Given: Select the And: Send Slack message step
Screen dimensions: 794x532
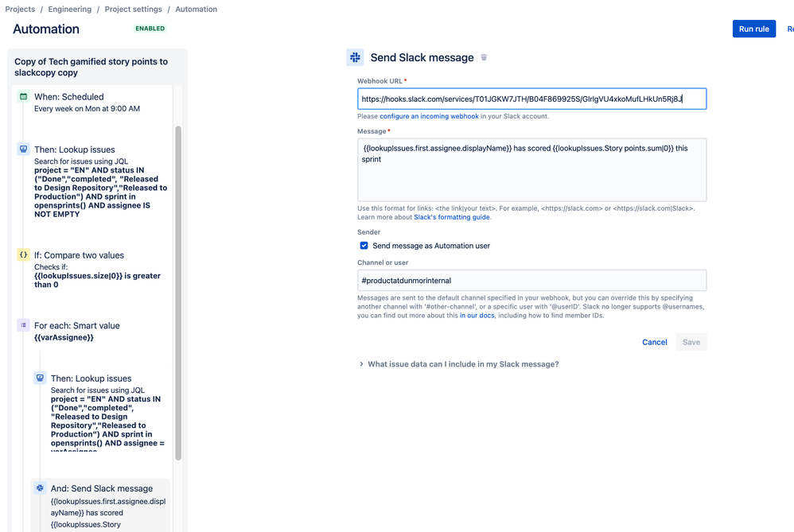Looking at the screenshot, I should pyautogui.click(x=101, y=505).
